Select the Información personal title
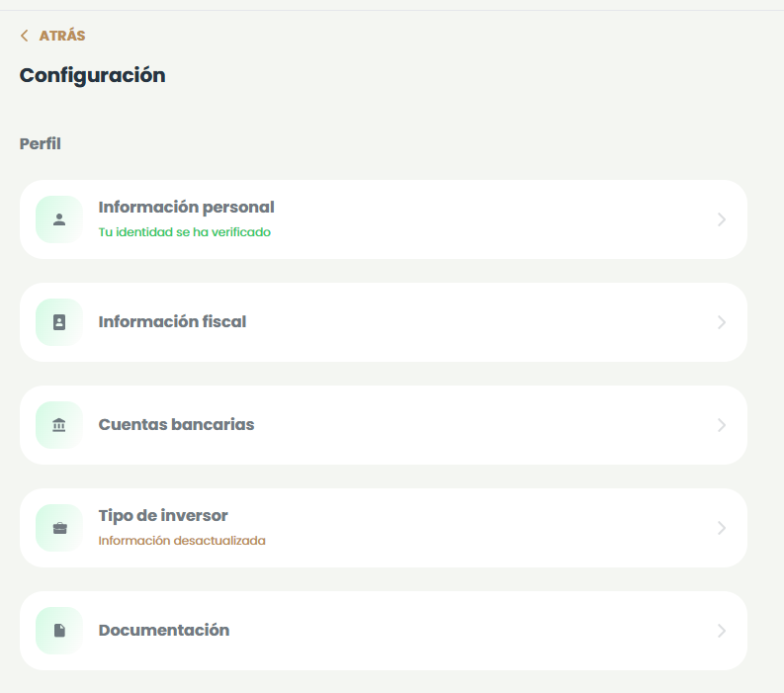The height and width of the screenshot is (693, 784). [186, 208]
